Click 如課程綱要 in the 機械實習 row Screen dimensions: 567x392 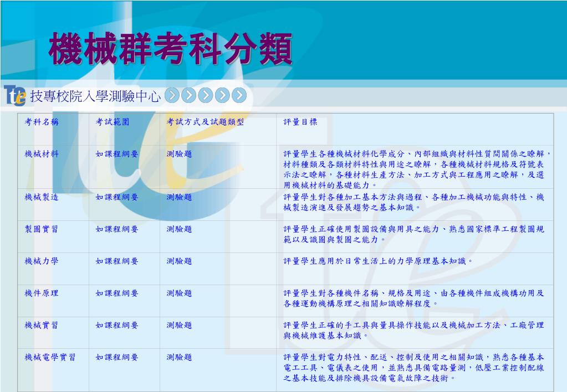point(117,325)
